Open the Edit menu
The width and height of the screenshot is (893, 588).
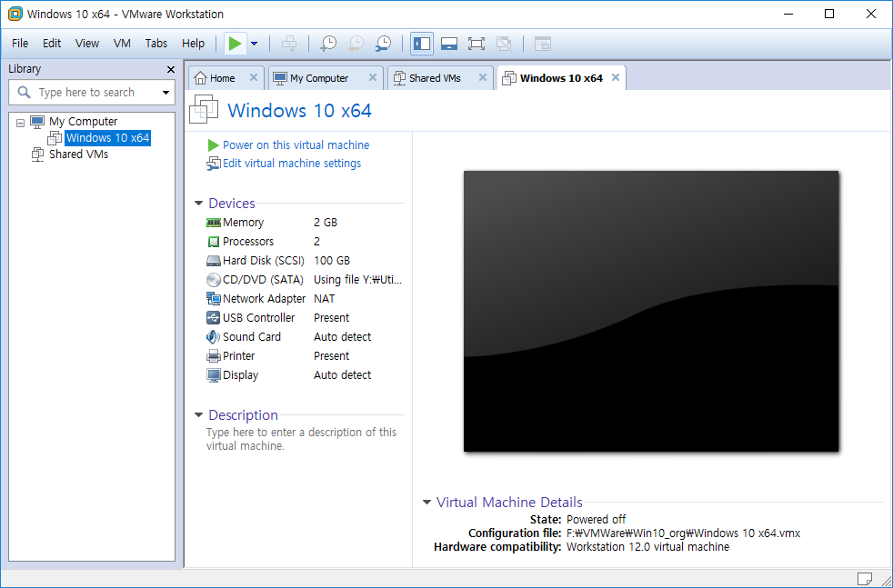[x=52, y=44]
